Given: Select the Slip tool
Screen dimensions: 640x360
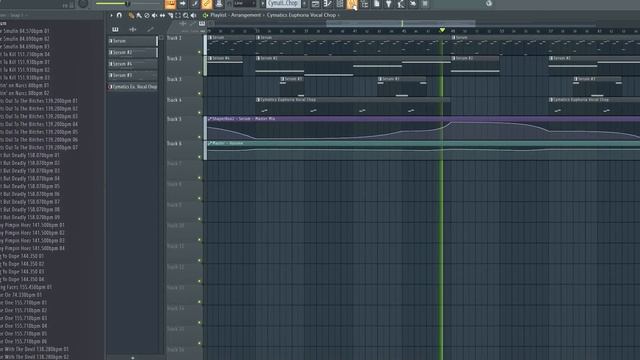Looking at the screenshot, I should click(162, 16).
